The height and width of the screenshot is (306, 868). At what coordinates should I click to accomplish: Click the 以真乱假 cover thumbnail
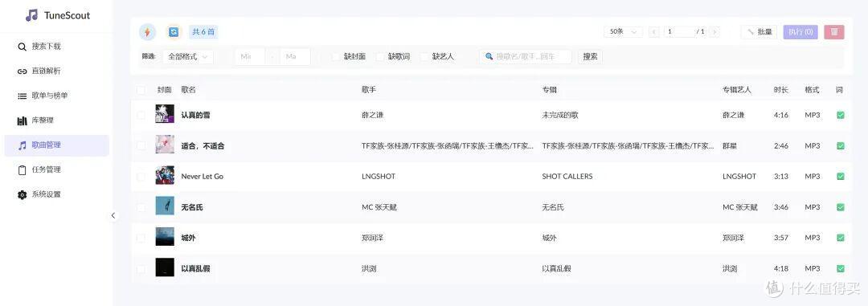coord(165,267)
